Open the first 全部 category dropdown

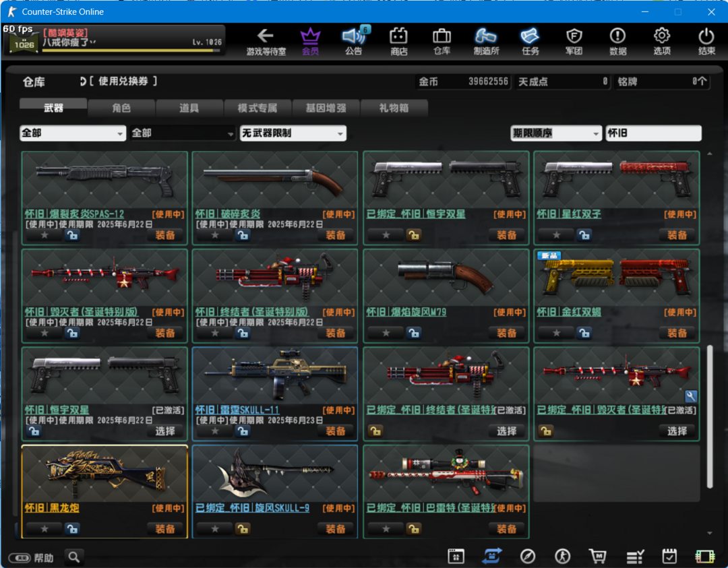73,133
